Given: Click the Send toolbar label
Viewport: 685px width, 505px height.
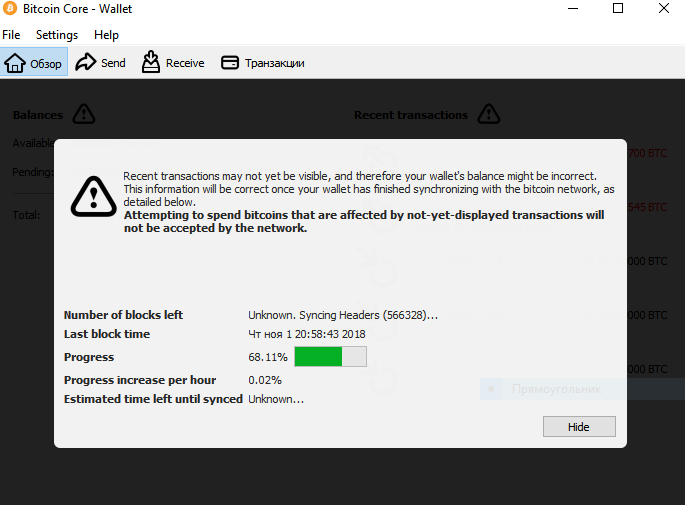Looking at the screenshot, I should pos(113,63).
